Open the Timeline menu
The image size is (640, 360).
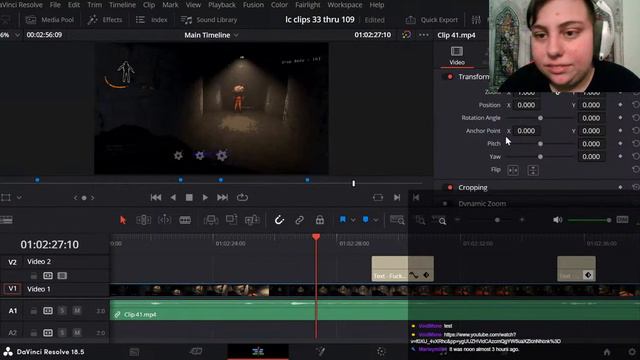(x=122, y=5)
